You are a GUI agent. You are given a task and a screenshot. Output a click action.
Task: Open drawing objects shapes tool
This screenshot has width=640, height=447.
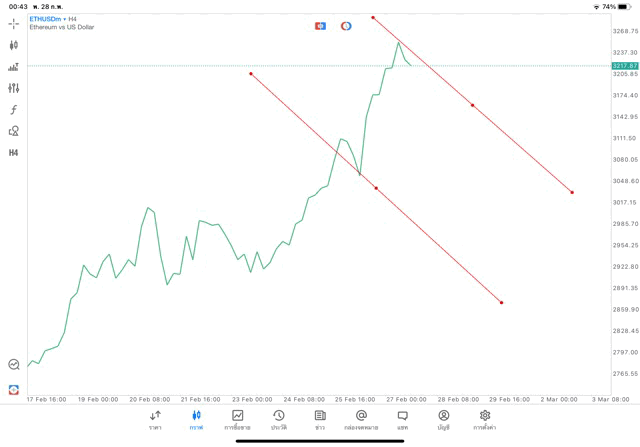coord(14,131)
